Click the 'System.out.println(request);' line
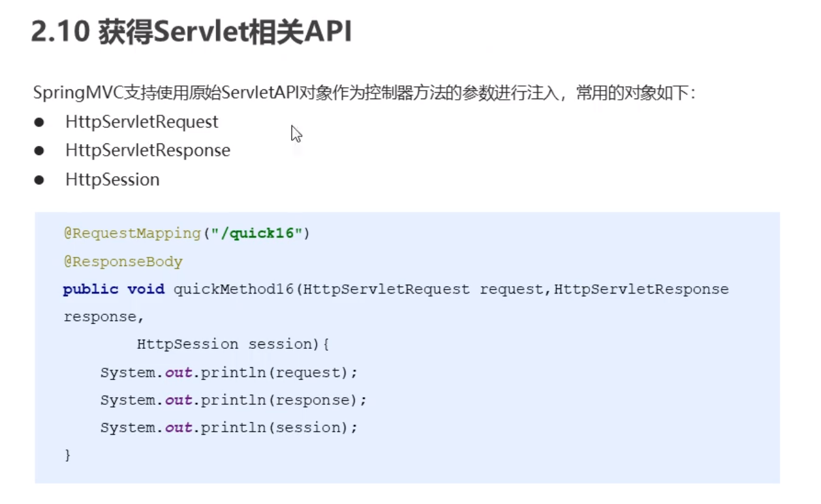Image resolution: width=821 pixels, height=504 pixels. (229, 372)
